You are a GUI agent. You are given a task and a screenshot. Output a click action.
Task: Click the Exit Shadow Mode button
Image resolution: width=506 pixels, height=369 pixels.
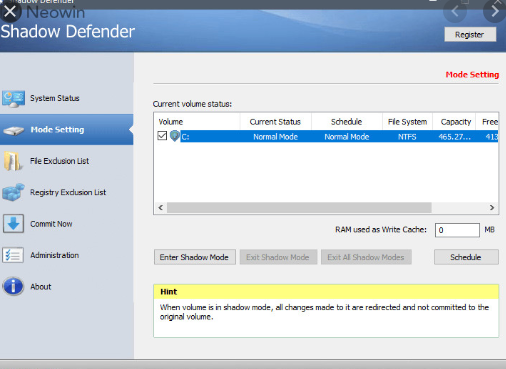278,257
